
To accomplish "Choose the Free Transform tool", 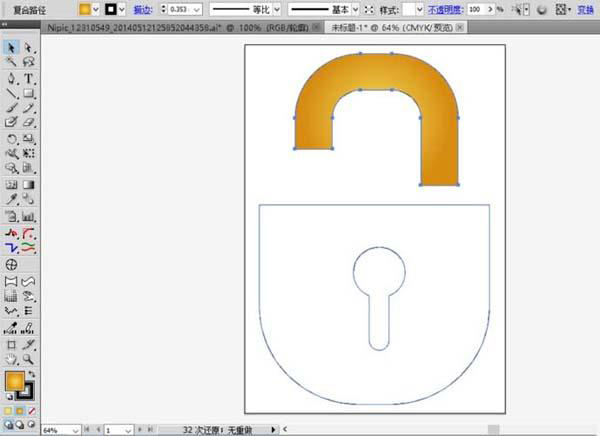I will point(28,153).
